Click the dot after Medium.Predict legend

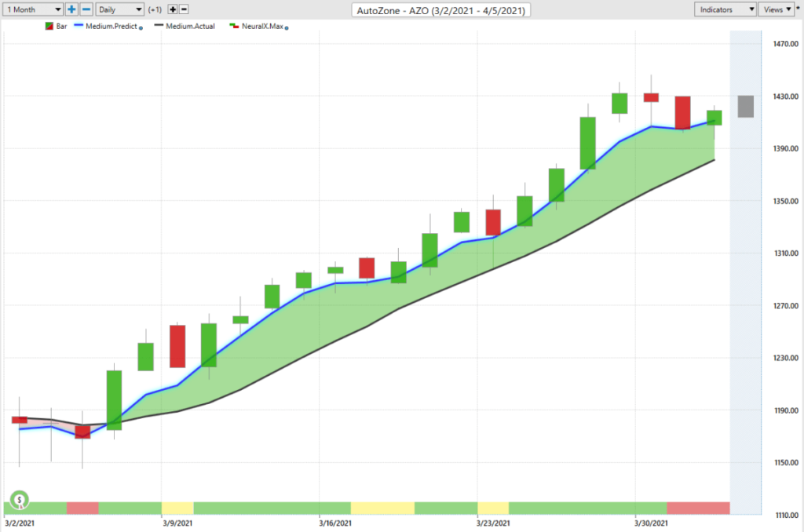141,27
